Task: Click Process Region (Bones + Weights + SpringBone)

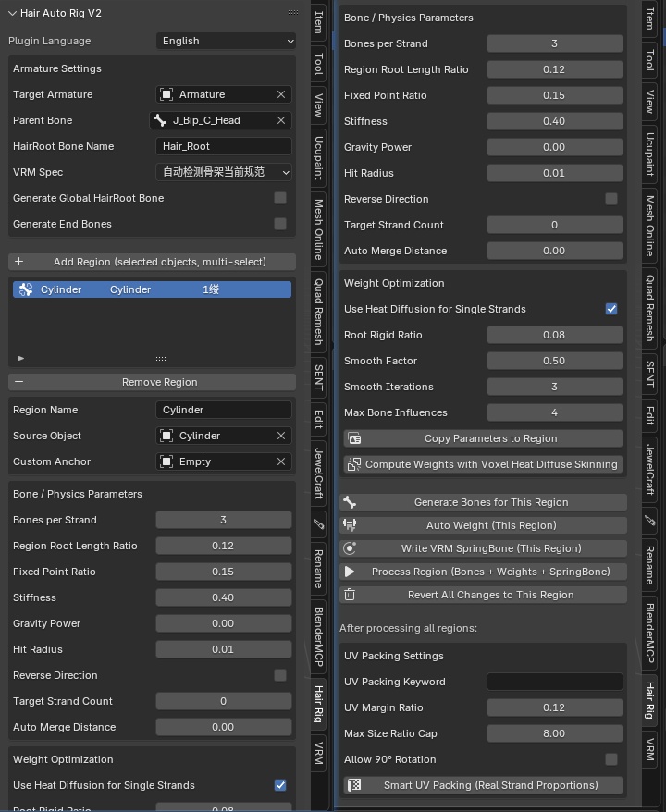Action: (x=483, y=572)
